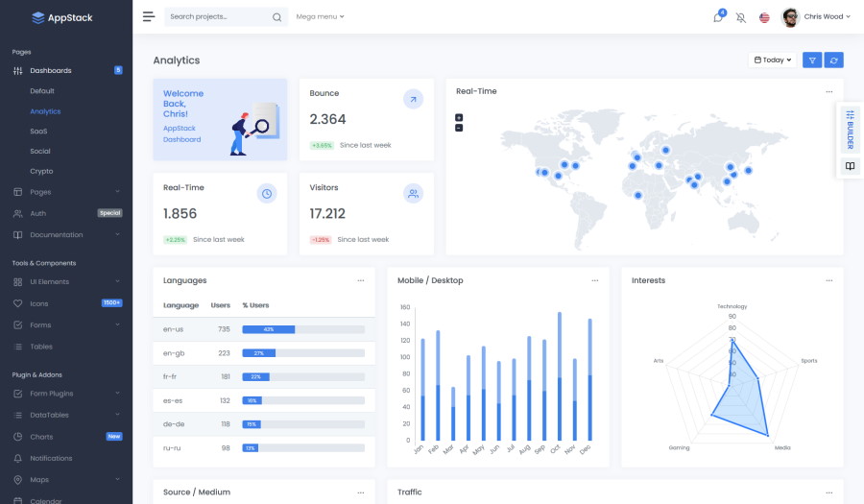Open the Today date dropdown

pos(773,60)
